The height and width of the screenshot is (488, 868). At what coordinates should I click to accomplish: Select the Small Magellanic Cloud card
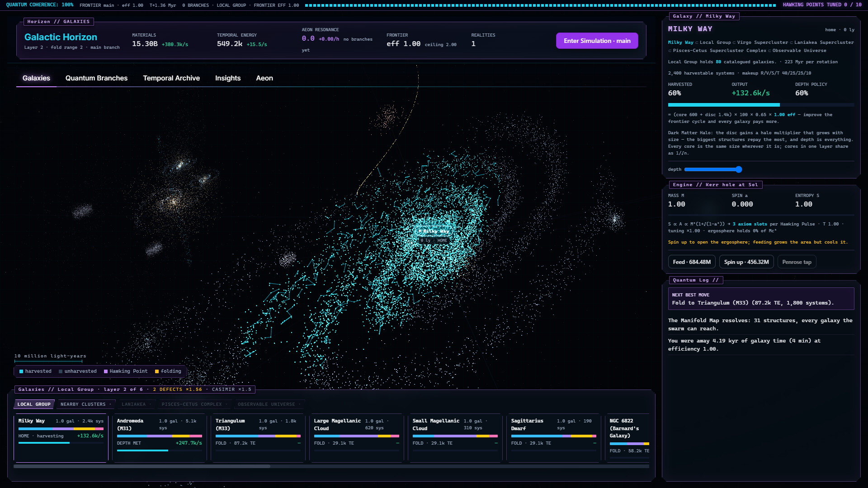click(x=455, y=437)
